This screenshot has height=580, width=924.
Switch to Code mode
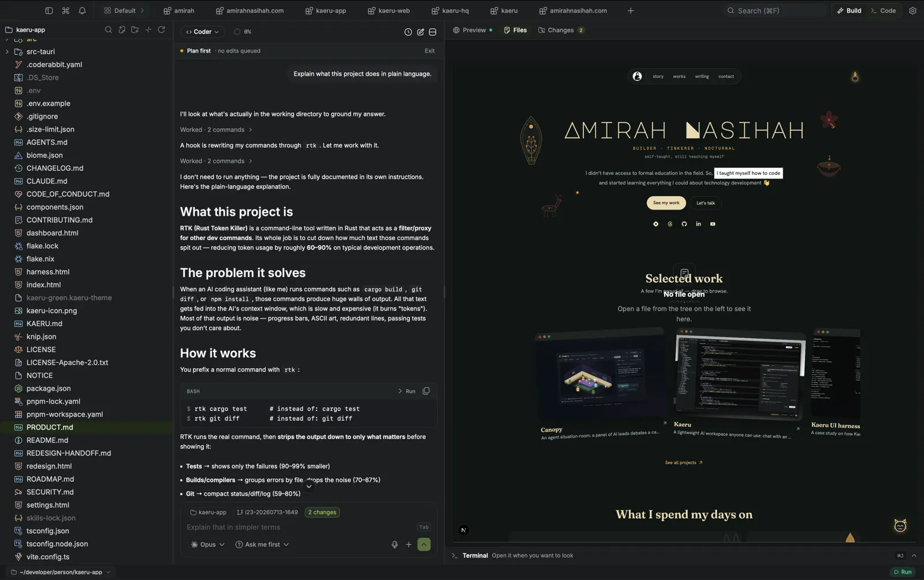883,10
